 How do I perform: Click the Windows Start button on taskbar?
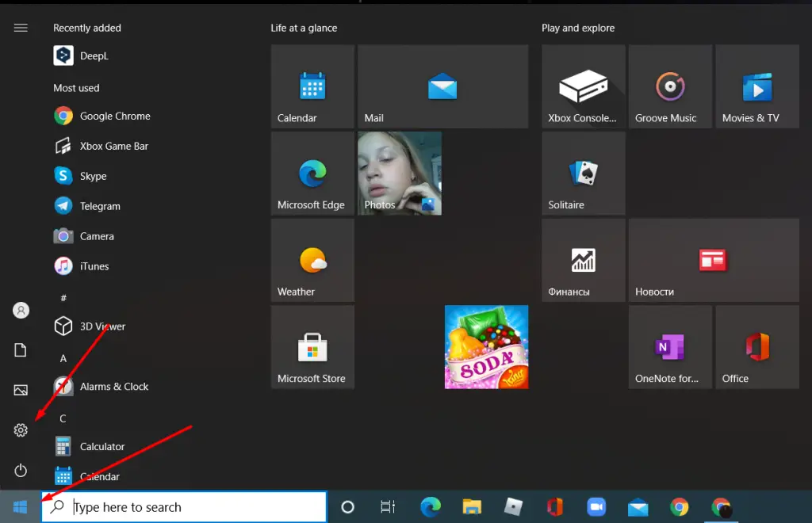(20, 507)
